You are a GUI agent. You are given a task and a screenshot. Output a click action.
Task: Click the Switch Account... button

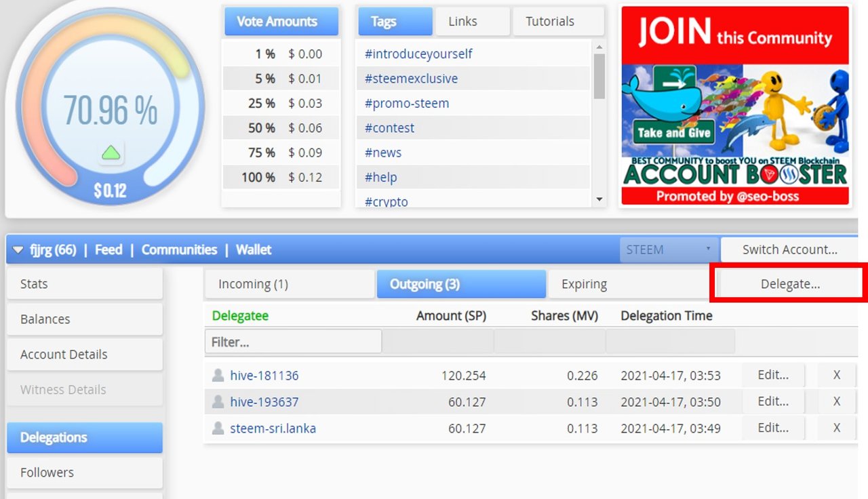coord(789,249)
